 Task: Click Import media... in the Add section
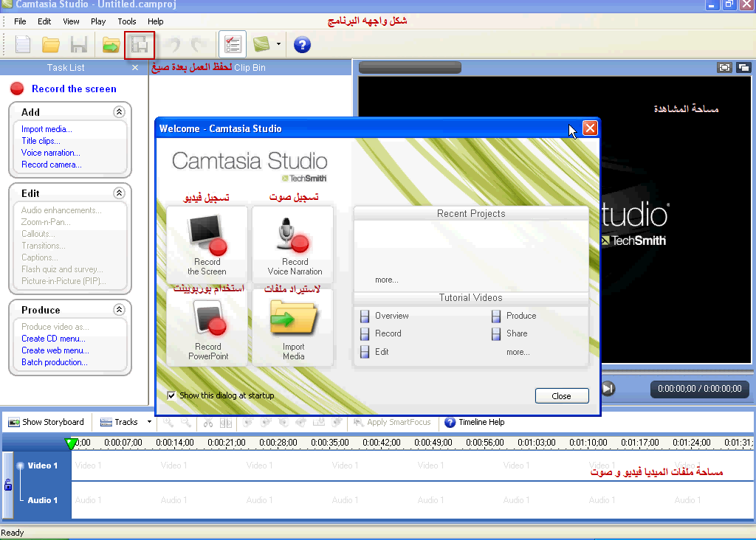47,129
